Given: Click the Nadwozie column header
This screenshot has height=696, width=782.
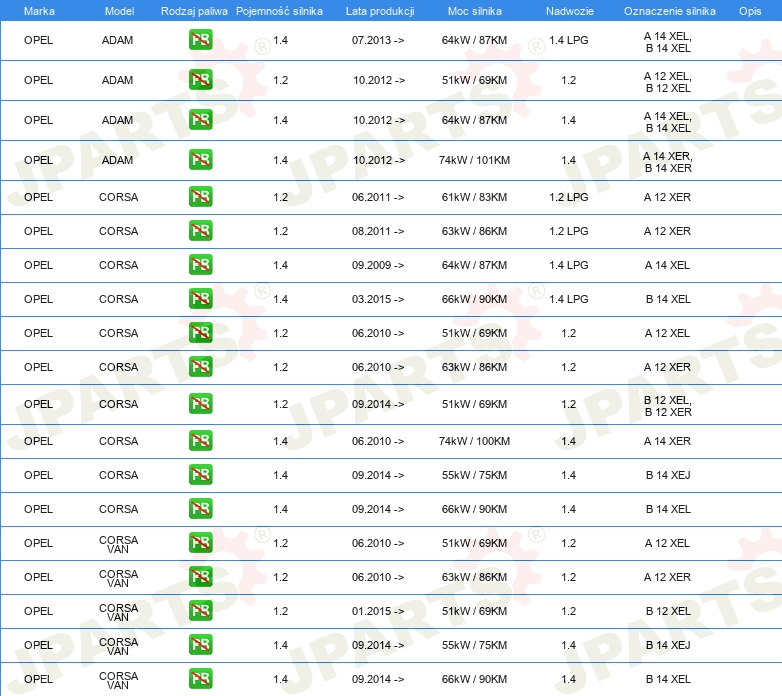Looking at the screenshot, I should [x=570, y=11].
